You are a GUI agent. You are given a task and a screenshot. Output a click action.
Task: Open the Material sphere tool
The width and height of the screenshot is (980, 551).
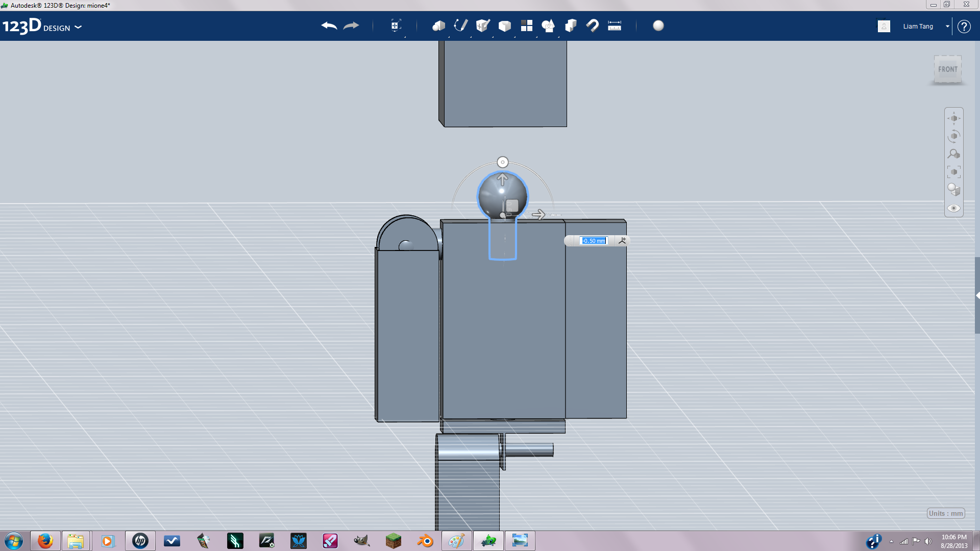(658, 26)
